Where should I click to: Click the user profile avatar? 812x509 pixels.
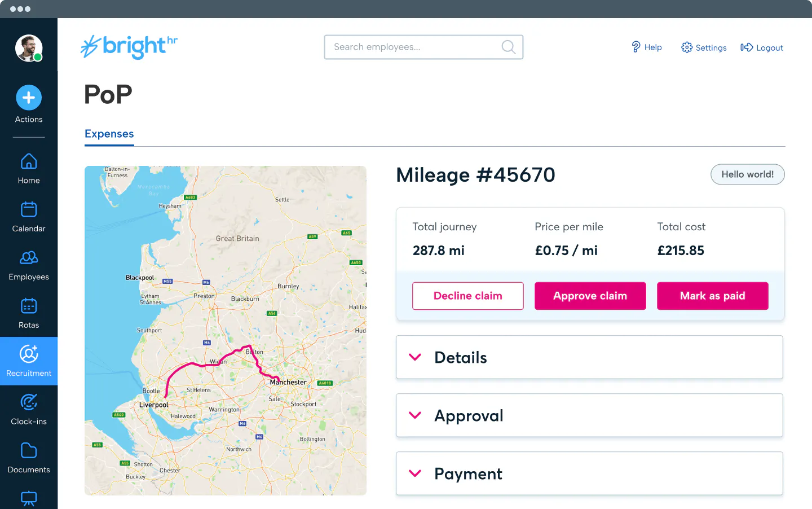pos(29,48)
